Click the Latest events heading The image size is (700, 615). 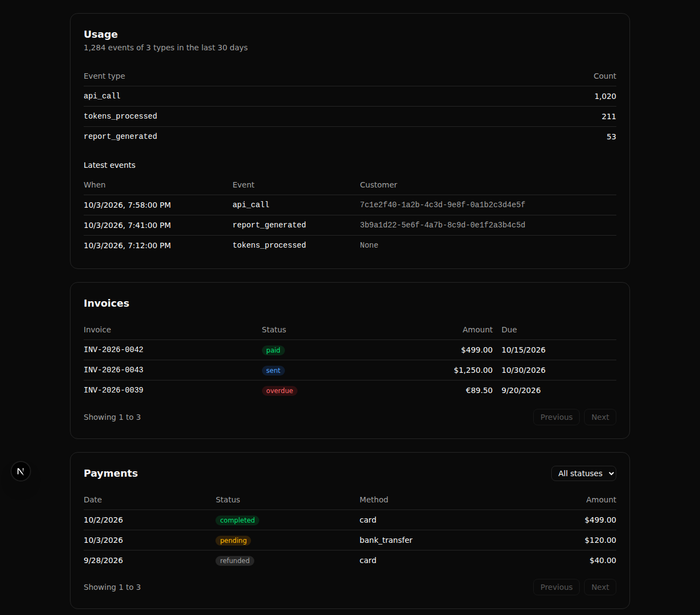point(109,165)
